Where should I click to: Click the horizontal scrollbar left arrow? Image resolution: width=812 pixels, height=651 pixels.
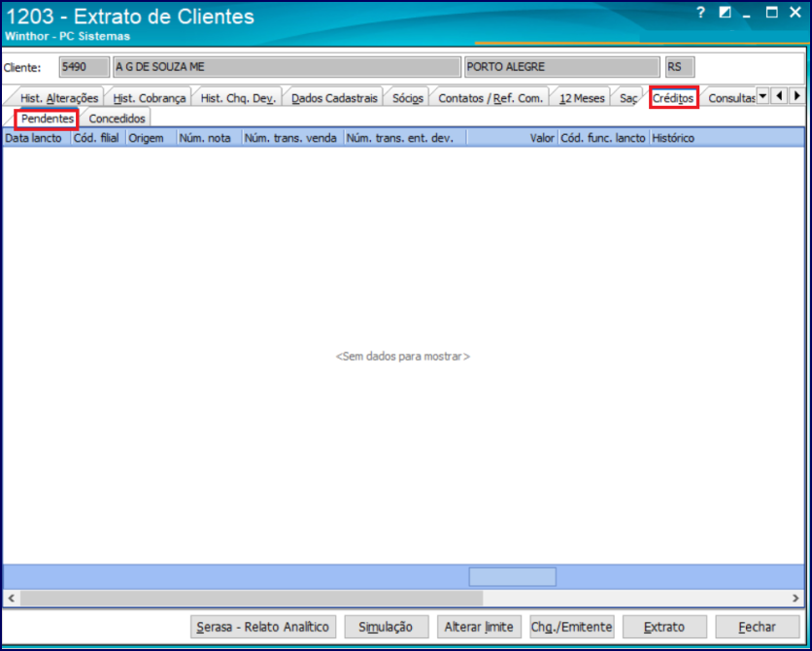pos(12,599)
